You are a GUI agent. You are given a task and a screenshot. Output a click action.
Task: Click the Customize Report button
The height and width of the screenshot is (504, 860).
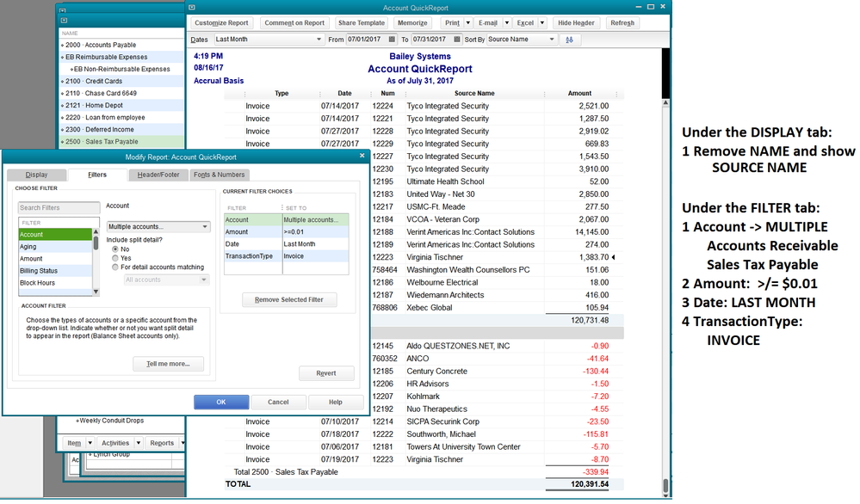click(x=221, y=23)
